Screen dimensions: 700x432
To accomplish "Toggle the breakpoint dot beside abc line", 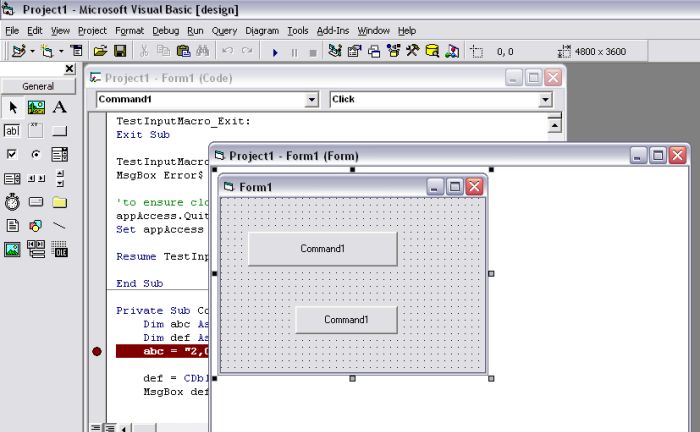I will (x=97, y=352).
